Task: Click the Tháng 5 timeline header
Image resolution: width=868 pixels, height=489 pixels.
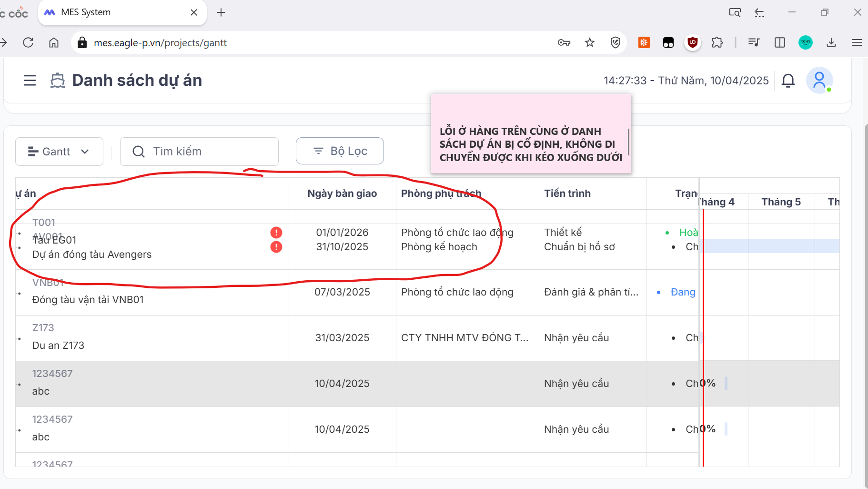Action: tap(781, 202)
